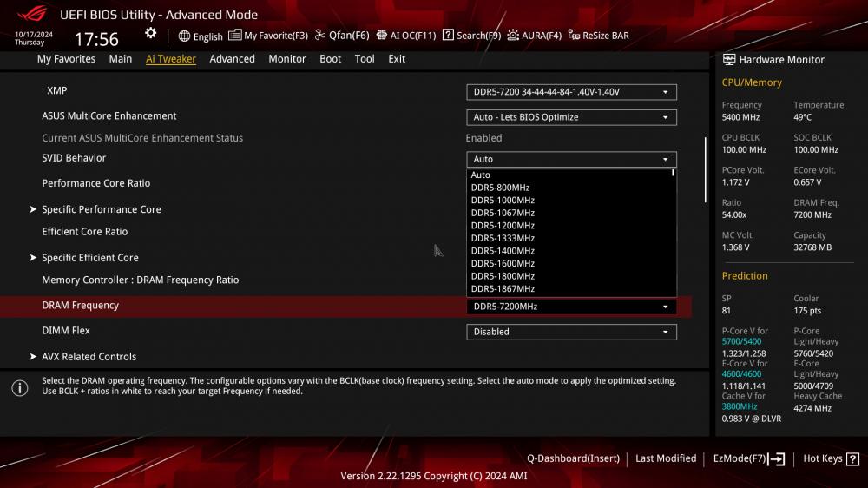
Task: Open AURA(F4) lighting icon
Action: tap(513, 35)
